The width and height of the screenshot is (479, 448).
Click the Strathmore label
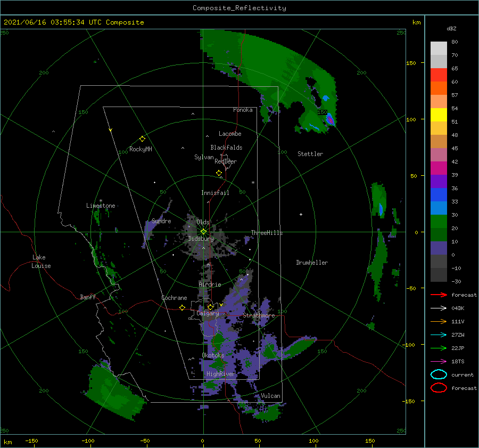click(x=259, y=315)
